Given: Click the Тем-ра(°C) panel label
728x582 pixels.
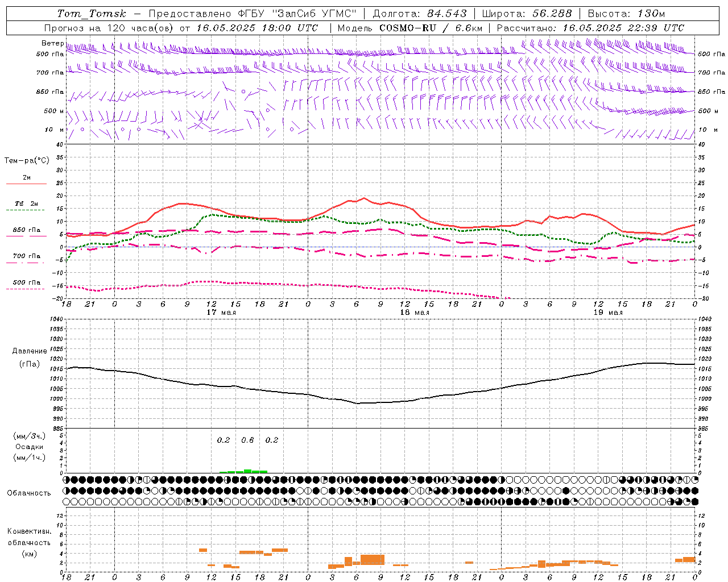Looking at the screenshot, I should [x=27, y=161].
